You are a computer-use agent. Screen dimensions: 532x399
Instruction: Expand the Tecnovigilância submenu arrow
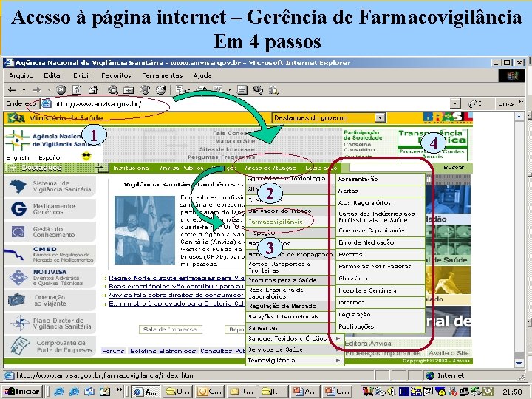click(x=338, y=360)
